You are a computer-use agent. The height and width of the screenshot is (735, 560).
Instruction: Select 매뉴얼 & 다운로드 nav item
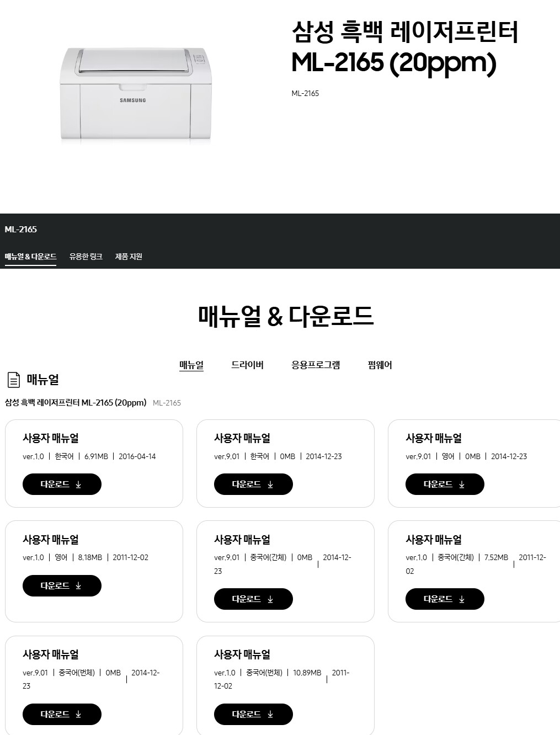(x=31, y=257)
